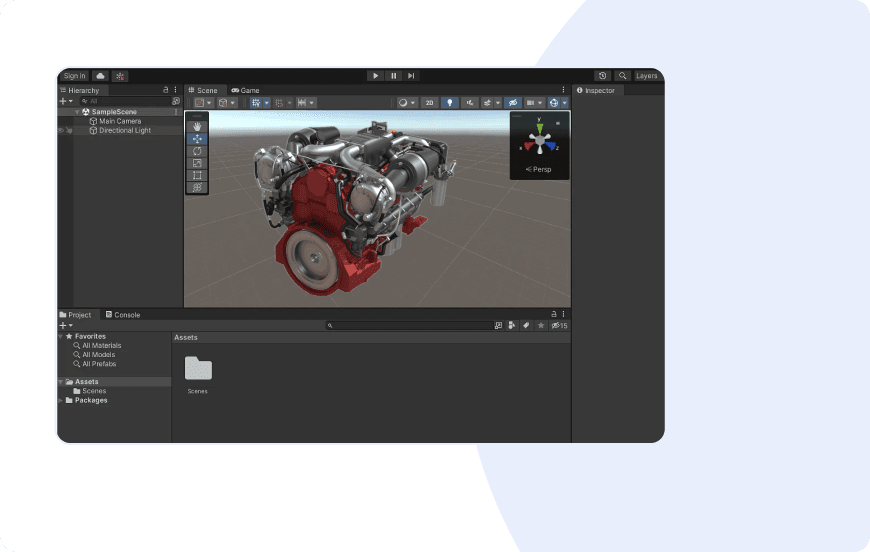The image size is (870, 552).
Task: Click the Search by Label icon in Project
Action: (526, 326)
